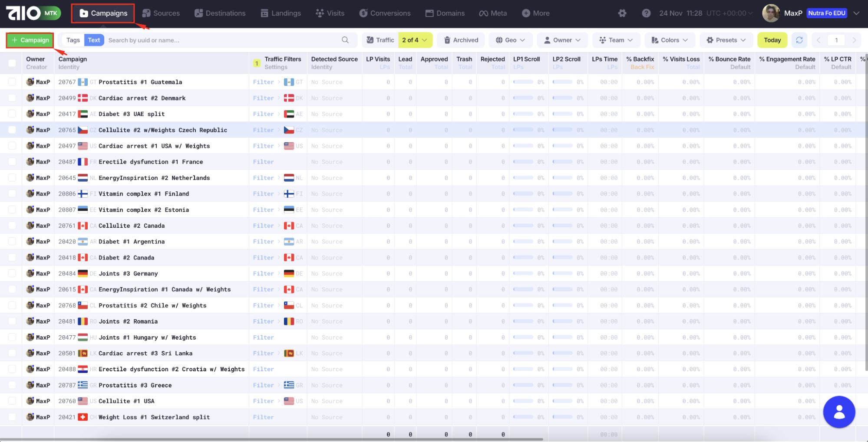Click the search magnifier icon
The image size is (868, 442).
345,40
